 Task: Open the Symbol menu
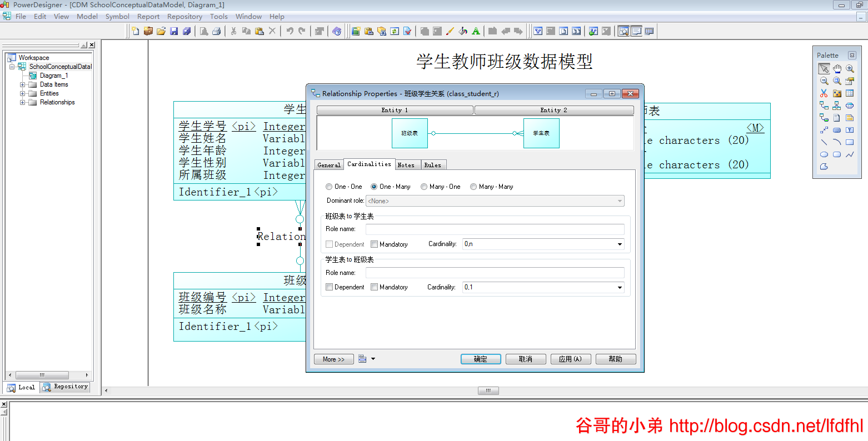pos(117,17)
